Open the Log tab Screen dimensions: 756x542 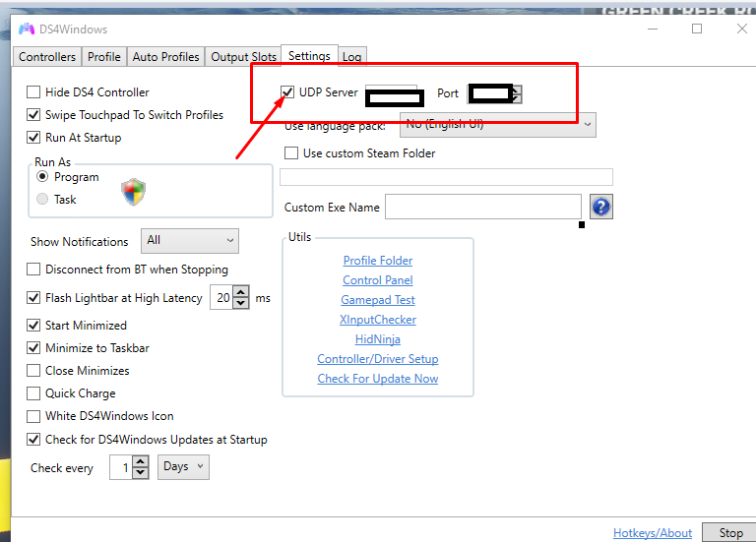352,57
